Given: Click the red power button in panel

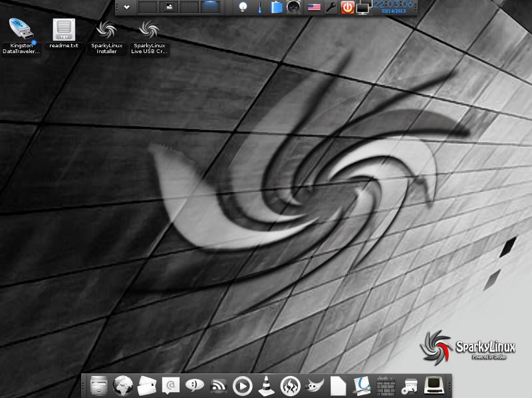Looking at the screenshot, I should (347, 8).
